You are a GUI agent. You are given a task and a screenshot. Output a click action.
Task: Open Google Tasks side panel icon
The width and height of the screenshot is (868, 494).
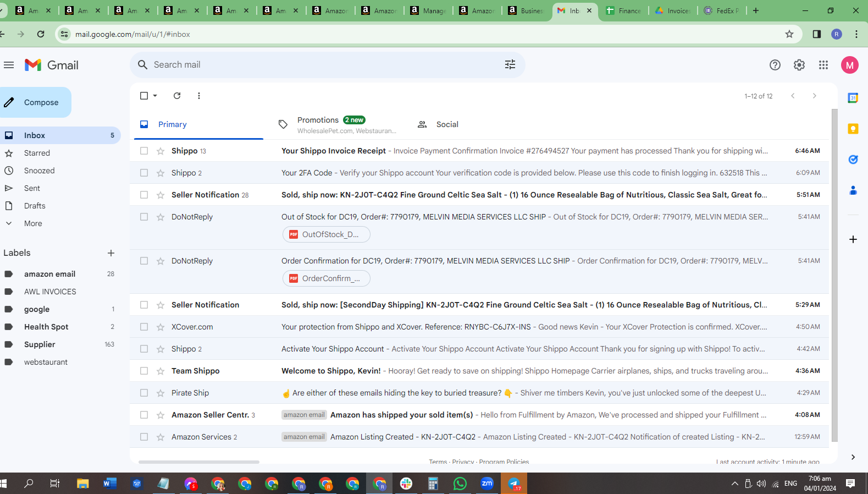(x=853, y=160)
